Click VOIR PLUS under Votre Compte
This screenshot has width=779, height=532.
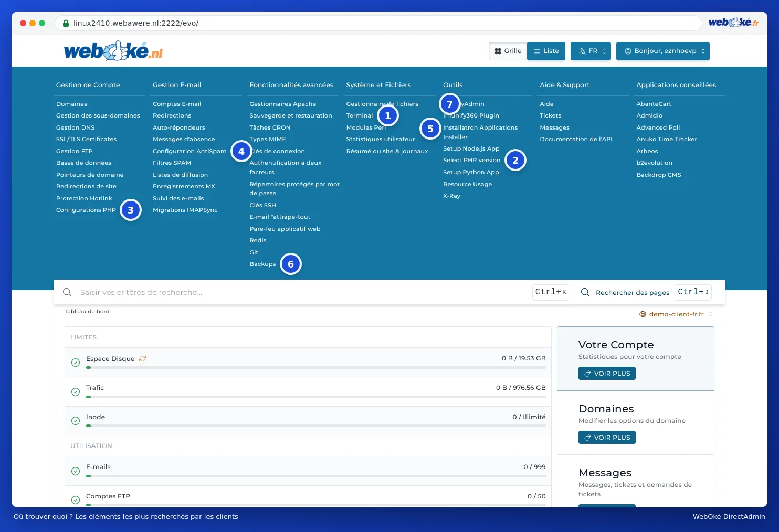pos(607,374)
